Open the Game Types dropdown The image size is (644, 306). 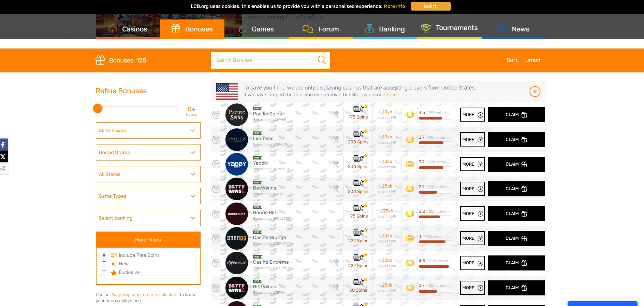click(x=148, y=196)
